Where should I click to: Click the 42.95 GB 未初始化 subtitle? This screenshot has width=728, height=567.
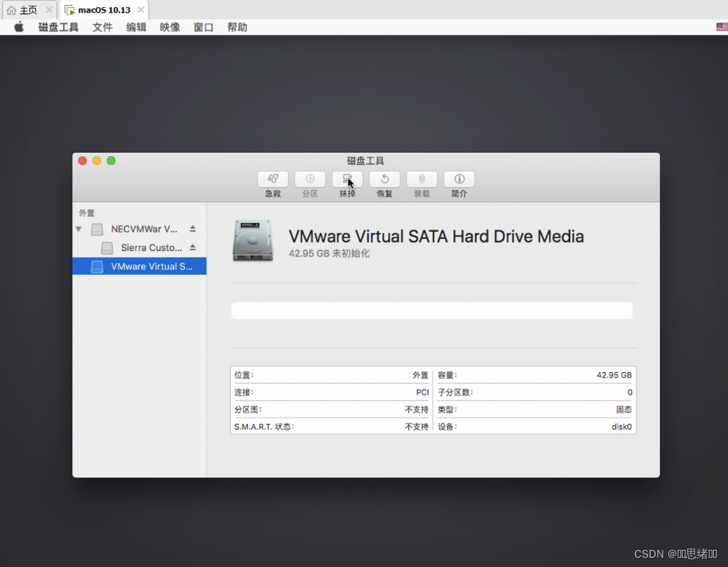(329, 253)
